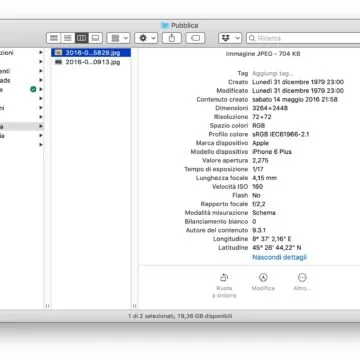
Task: Click the 72×72 resolution value
Action: click(262, 117)
